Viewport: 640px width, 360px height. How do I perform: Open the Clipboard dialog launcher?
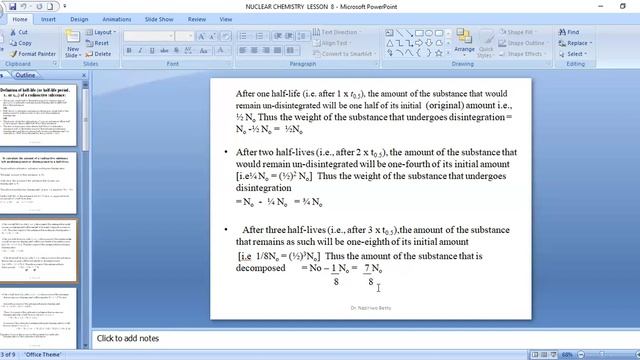coord(55,64)
